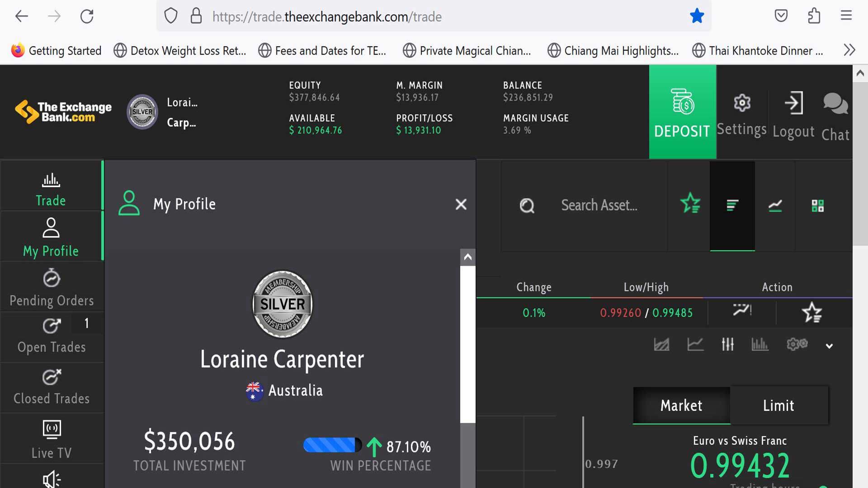Click the green DEPOSIT button
This screenshot has height=488, width=868.
683,112
